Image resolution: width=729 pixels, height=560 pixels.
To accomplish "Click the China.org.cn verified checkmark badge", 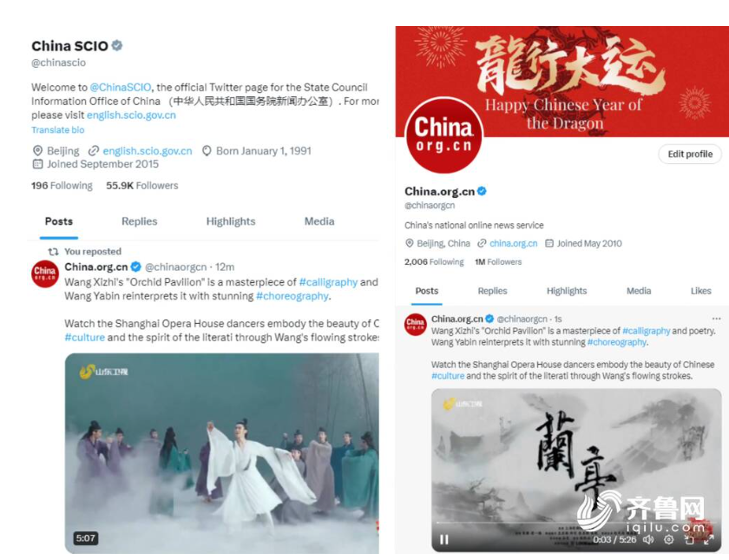I will [483, 191].
